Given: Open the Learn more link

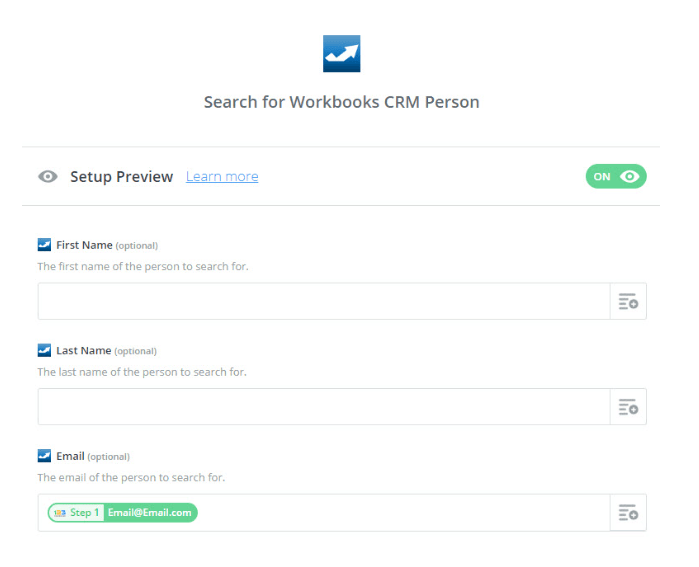Looking at the screenshot, I should 222,177.
